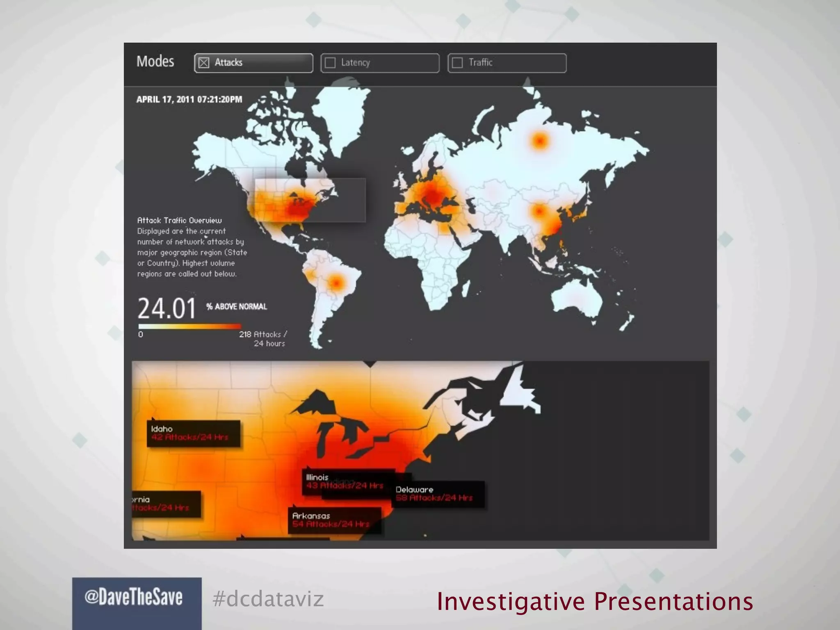Uncheck the Attacks mode checkbox
The width and height of the screenshot is (840, 630).
pyautogui.click(x=204, y=63)
